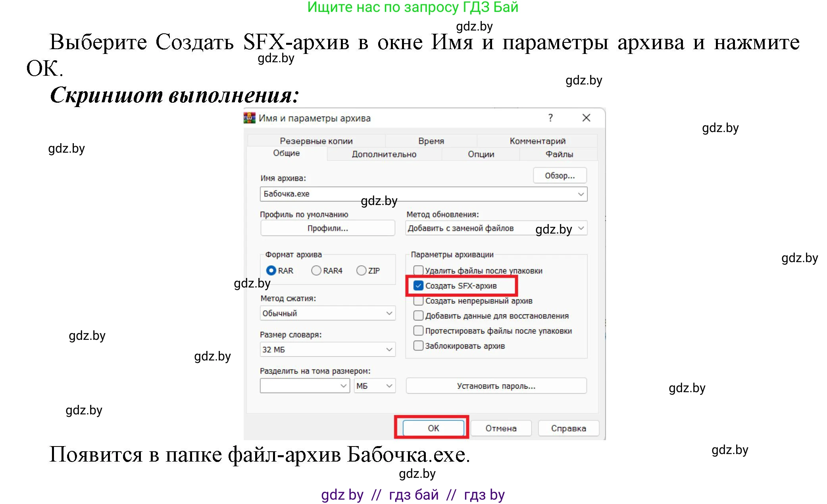Viewport: 827px width, 504px height.
Task: Click the help question mark icon
Action: click(x=550, y=118)
